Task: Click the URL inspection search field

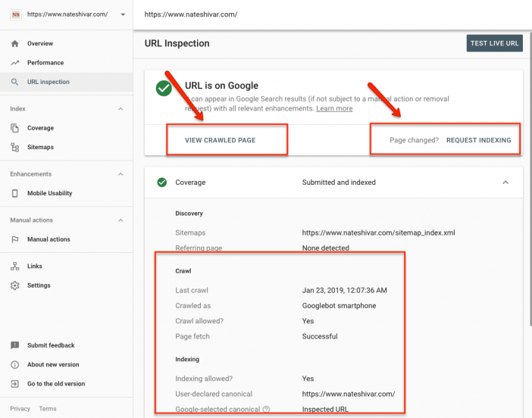Action: tap(333, 14)
